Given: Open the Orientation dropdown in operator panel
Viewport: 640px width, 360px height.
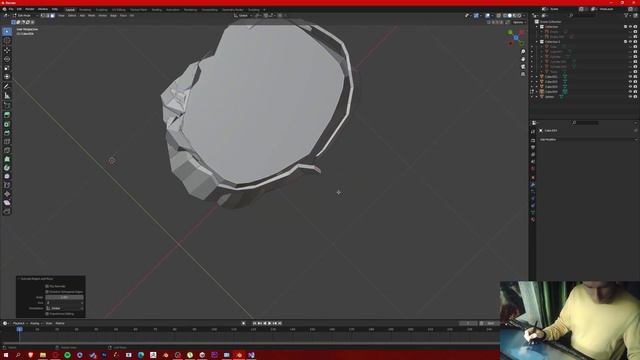Looking at the screenshot, I should 64,308.
